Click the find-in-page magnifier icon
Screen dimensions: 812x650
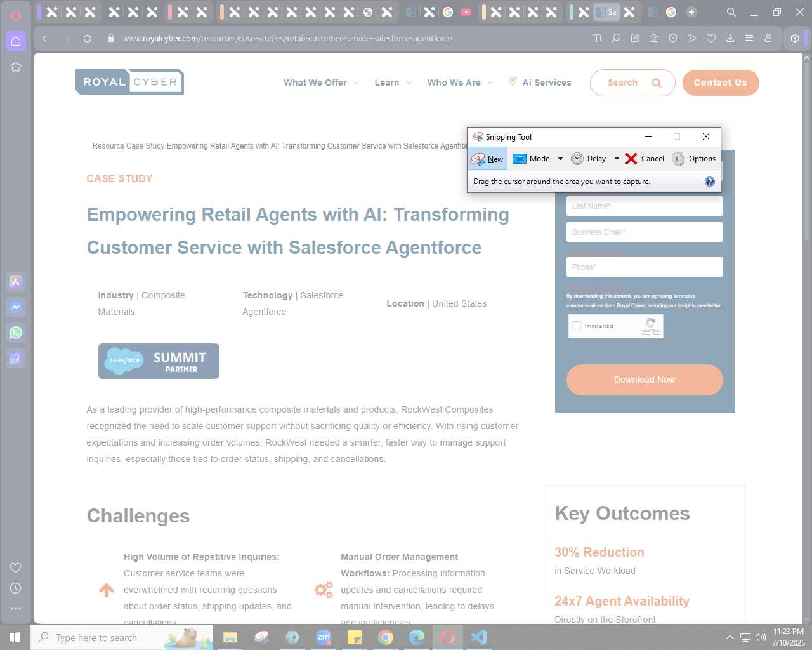click(x=616, y=38)
